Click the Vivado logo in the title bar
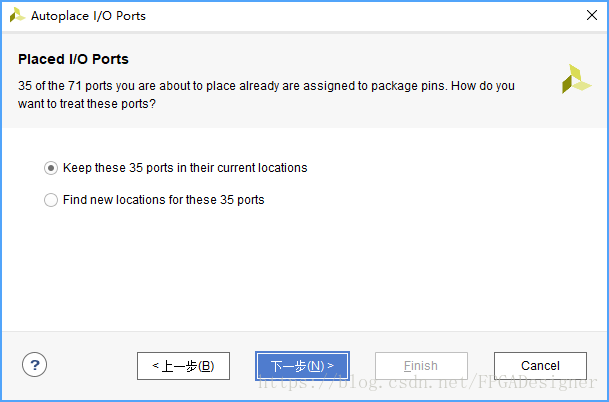The image size is (609, 402). tap(17, 16)
